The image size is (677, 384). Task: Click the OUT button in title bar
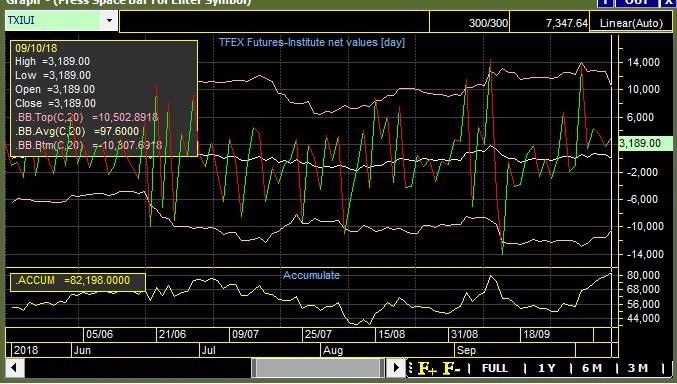(x=637, y=3)
